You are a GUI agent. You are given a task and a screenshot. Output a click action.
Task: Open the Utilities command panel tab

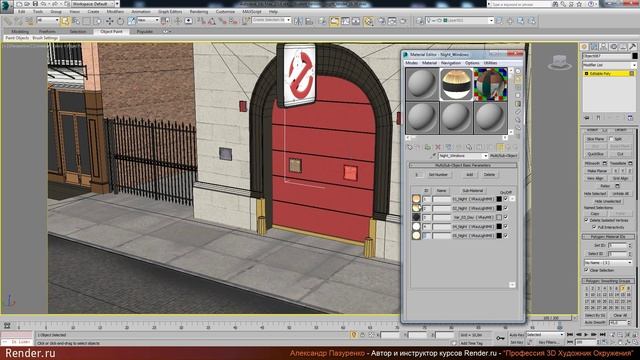pyautogui.click(x=632, y=47)
